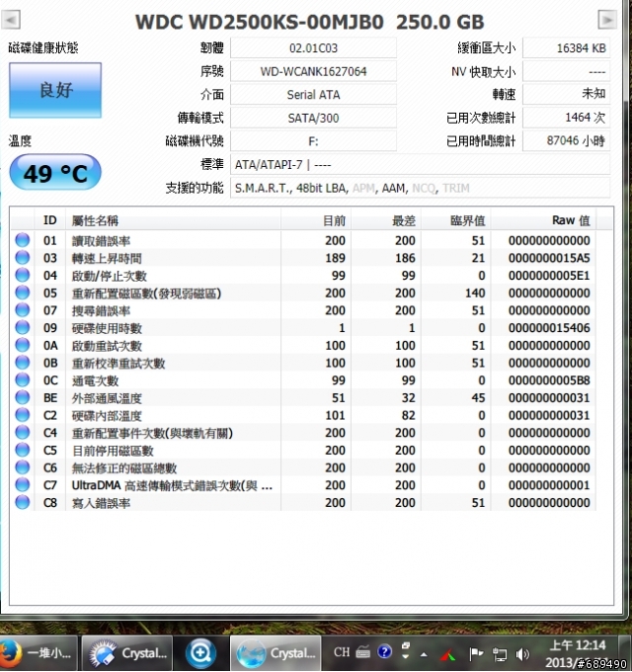Click rotation rate value 未知

567,94
